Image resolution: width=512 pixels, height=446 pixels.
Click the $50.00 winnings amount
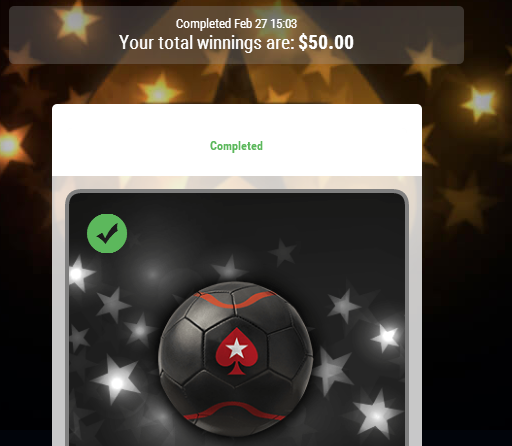coord(326,42)
